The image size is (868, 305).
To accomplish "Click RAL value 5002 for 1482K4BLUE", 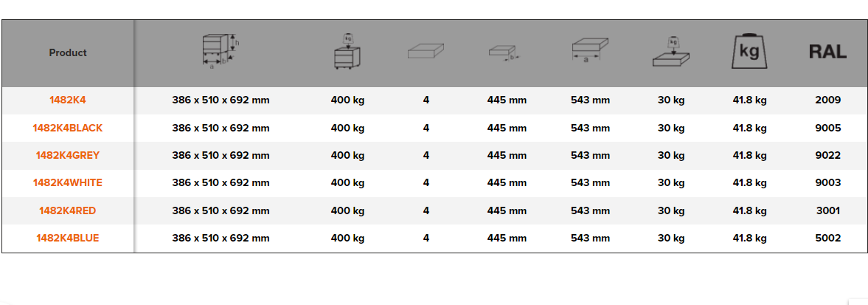I will coord(828,238).
